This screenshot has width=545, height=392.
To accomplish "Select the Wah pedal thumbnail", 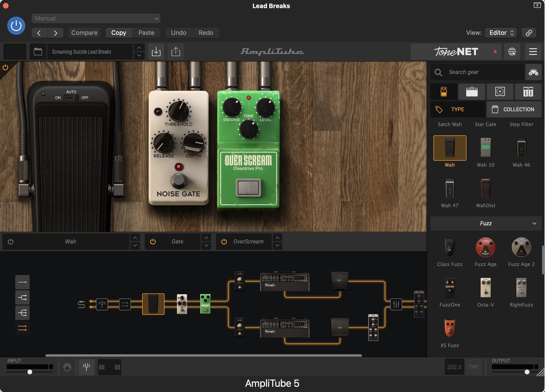I will pos(450,148).
